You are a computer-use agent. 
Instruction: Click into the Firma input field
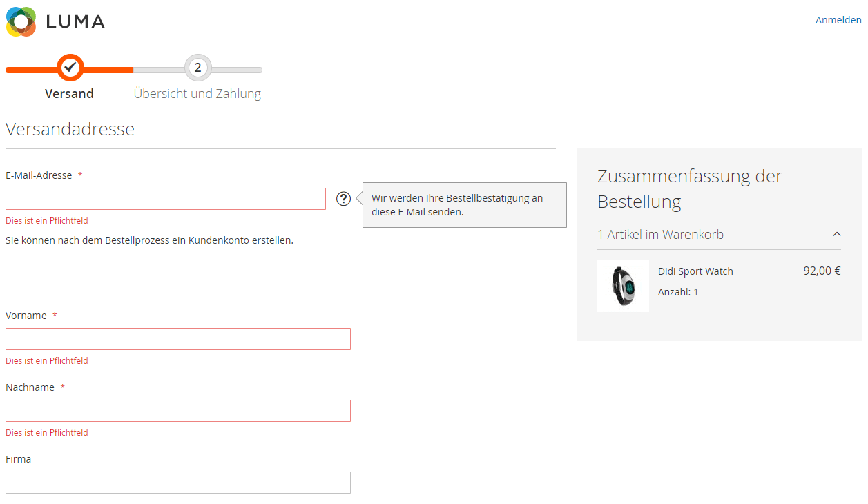[x=177, y=483]
